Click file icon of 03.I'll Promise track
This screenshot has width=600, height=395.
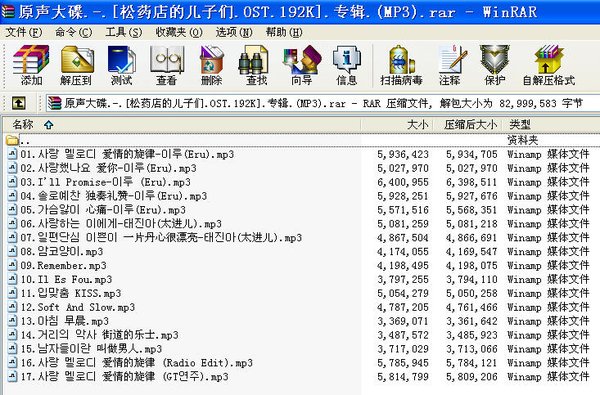coord(13,181)
